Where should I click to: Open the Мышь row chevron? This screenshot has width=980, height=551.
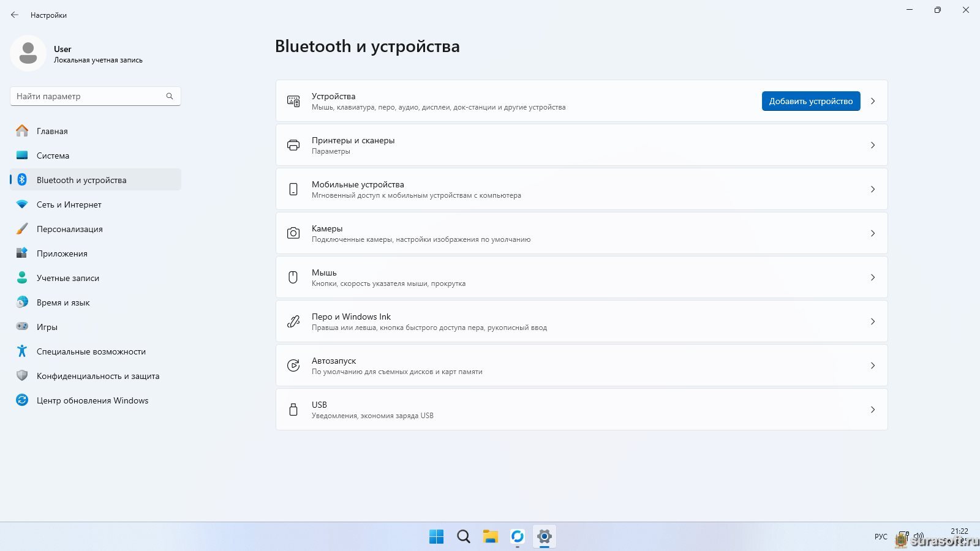[873, 277]
